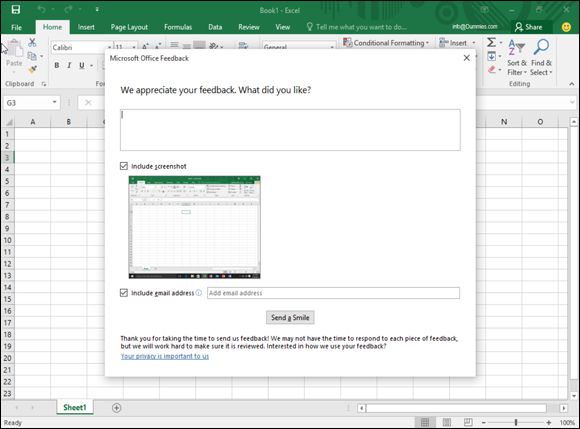Viewport: 580px width, 429px height.
Task: Click the Clear eraser icon
Action: (x=491, y=69)
